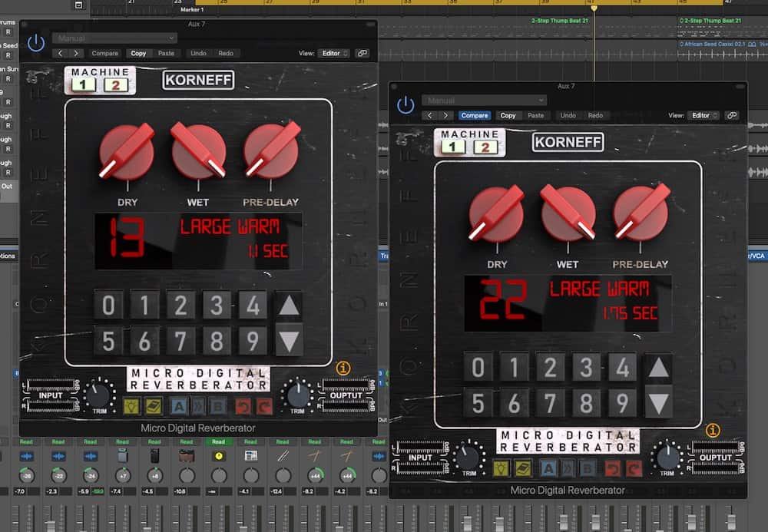
Task: Click link icon in program 22 plugin header
Action: (x=732, y=115)
